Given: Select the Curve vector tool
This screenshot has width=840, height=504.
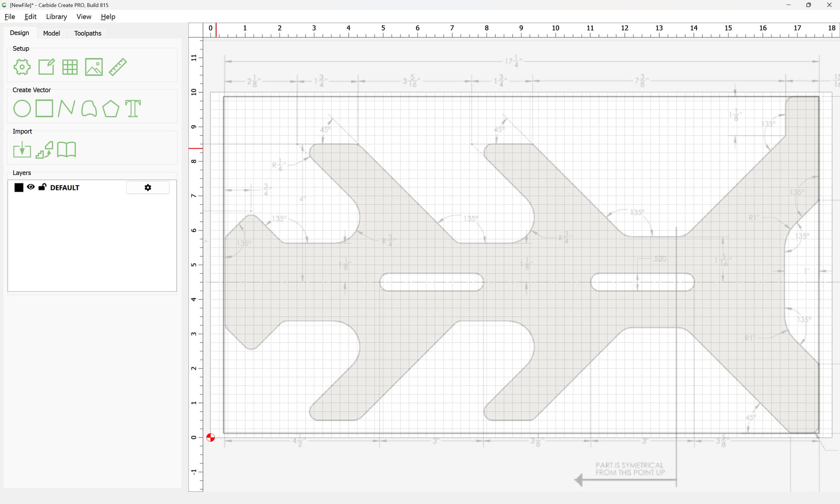Looking at the screenshot, I should 89,108.
